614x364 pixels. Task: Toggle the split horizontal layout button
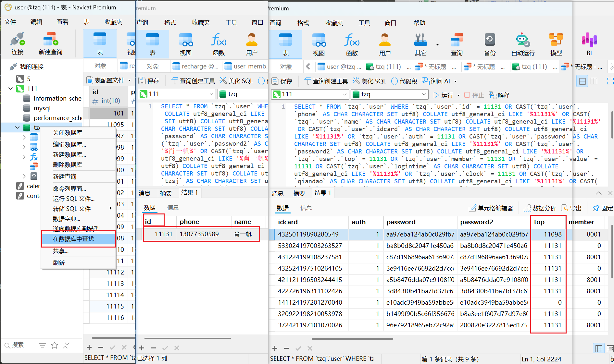[583, 81]
